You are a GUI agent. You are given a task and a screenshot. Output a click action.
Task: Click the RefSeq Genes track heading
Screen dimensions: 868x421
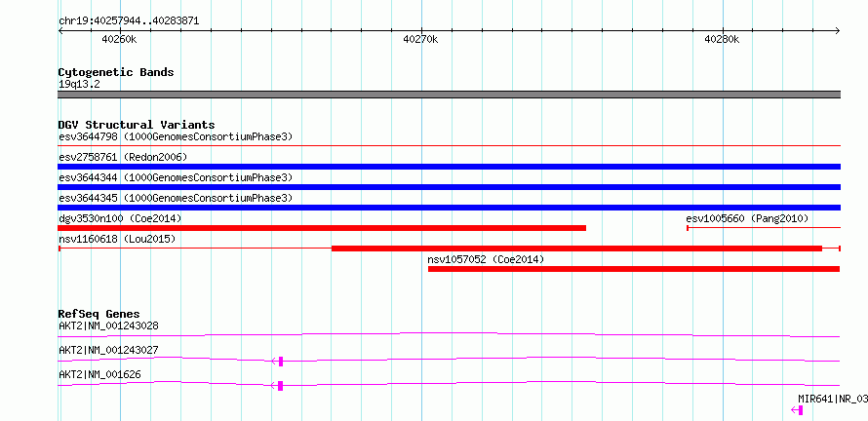pyautogui.click(x=99, y=314)
